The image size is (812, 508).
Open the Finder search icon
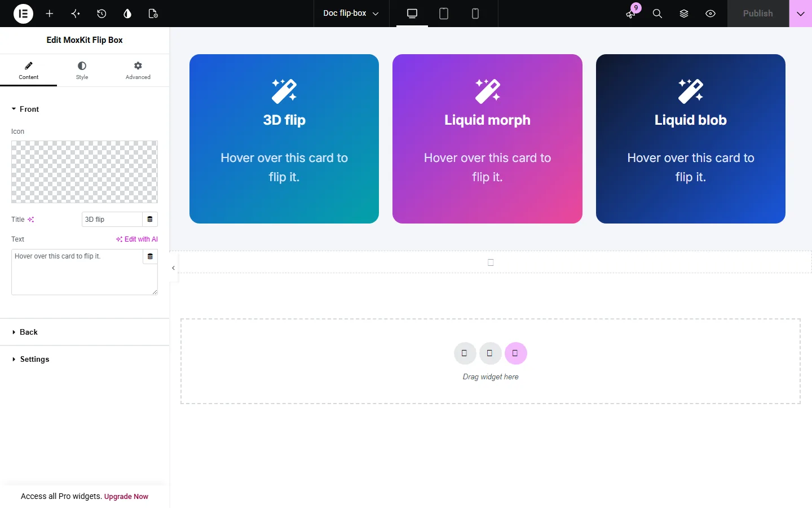657,14
